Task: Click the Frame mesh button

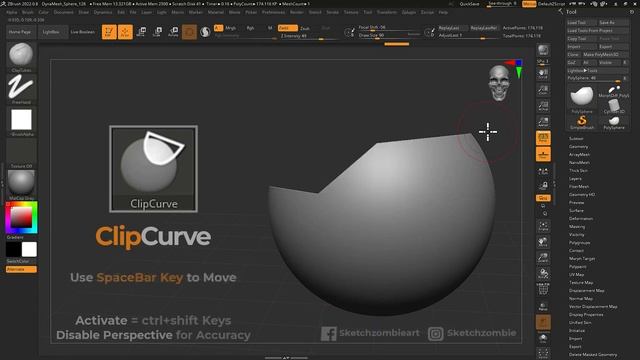Action: 543,226
